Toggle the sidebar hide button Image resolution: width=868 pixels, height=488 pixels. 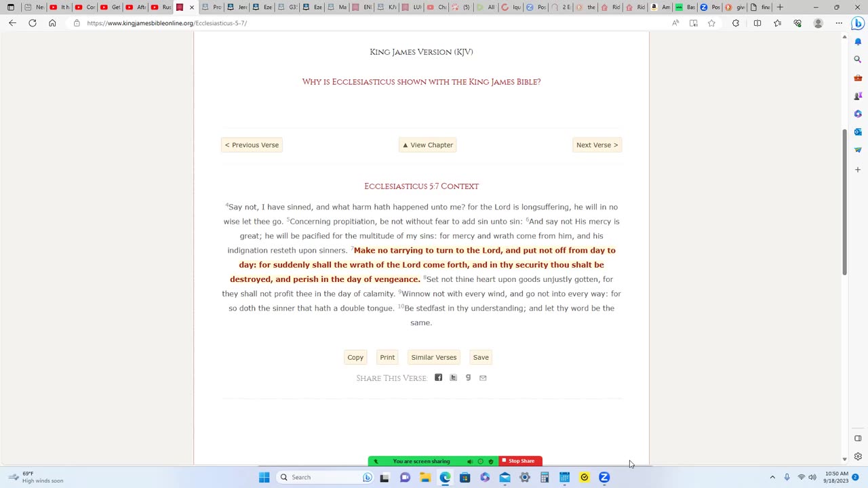(x=858, y=439)
